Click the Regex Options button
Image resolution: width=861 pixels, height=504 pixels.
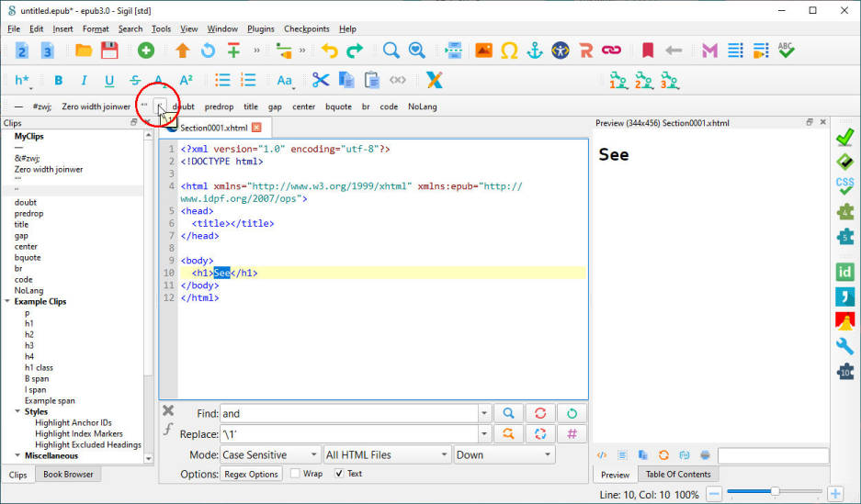coord(251,474)
